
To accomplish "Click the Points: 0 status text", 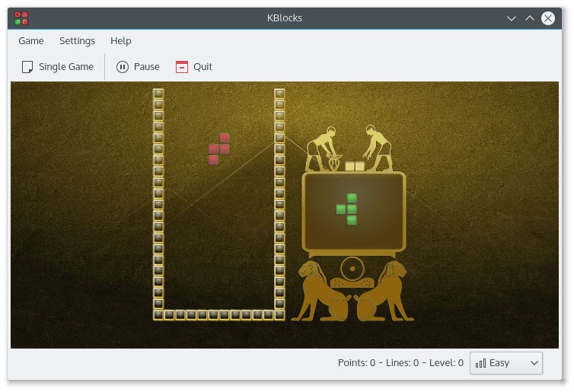I will [356, 363].
